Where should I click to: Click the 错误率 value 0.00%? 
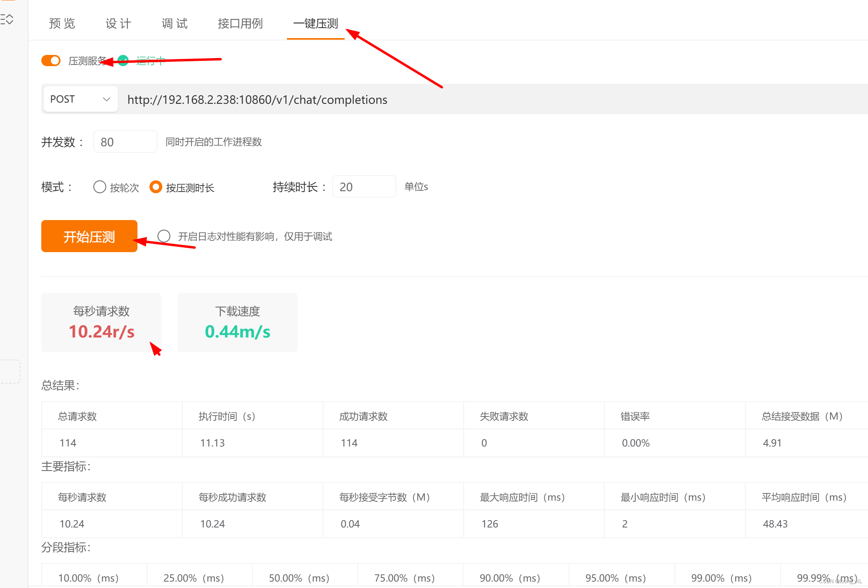pyautogui.click(x=636, y=443)
